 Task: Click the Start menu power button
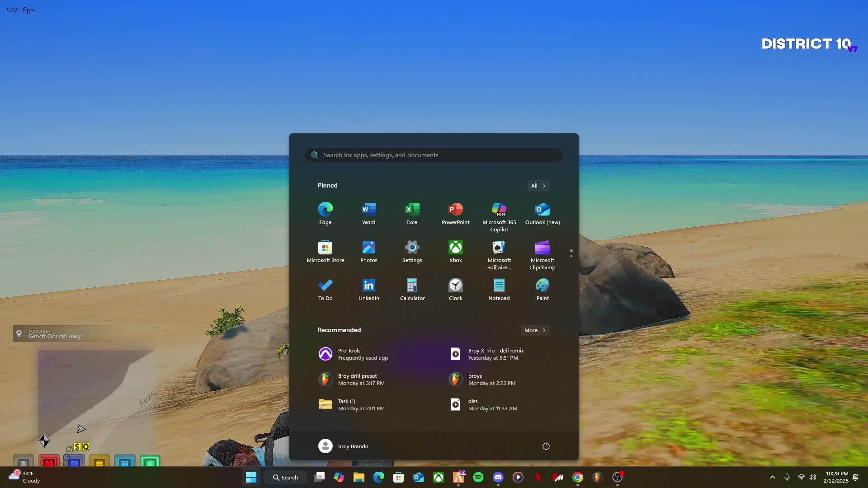point(546,446)
